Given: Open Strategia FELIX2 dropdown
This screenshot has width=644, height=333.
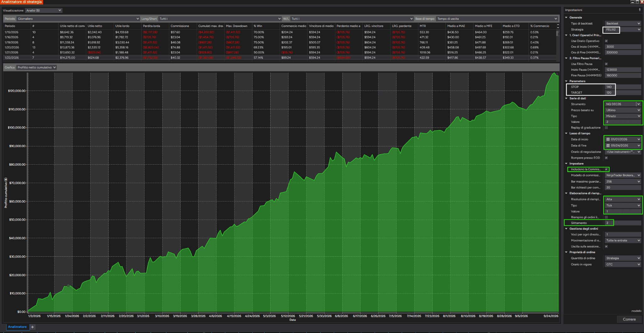Looking at the screenshot, I should coord(623,30).
